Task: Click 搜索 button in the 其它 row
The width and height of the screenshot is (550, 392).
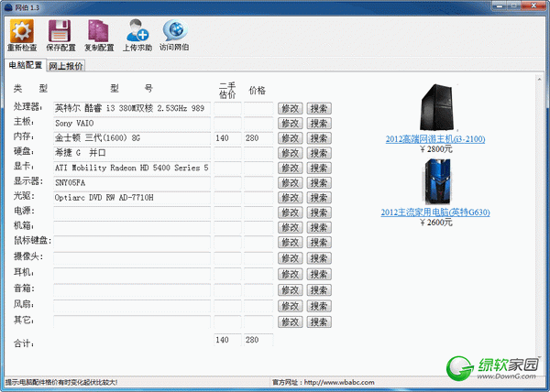Action: pos(319,321)
